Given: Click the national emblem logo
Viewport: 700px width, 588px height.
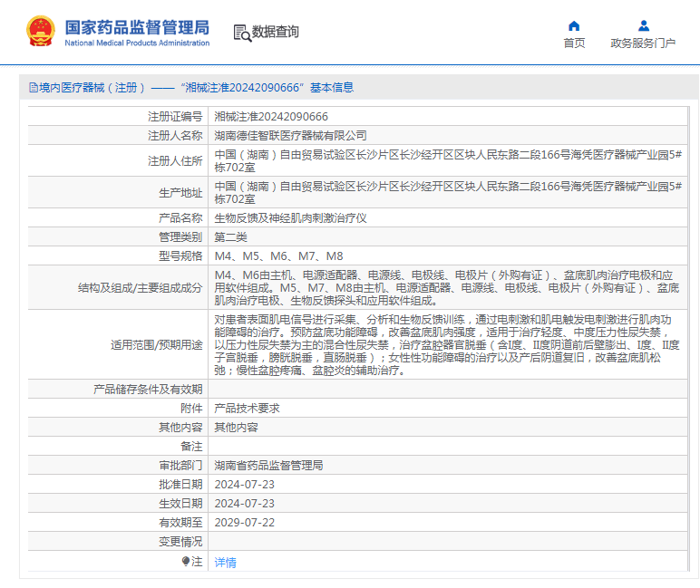Looking at the screenshot, I should coord(40,32).
